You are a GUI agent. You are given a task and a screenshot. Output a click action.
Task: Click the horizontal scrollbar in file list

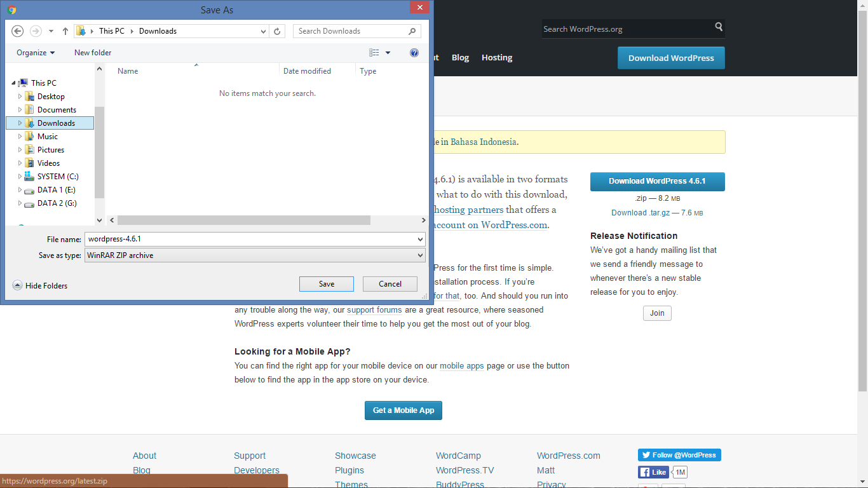(244, 220)
